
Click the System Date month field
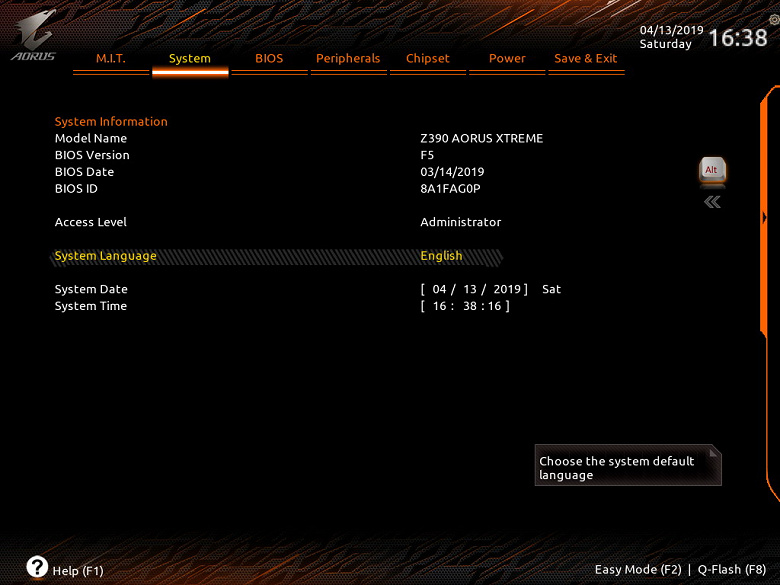(x=439, y=290)
